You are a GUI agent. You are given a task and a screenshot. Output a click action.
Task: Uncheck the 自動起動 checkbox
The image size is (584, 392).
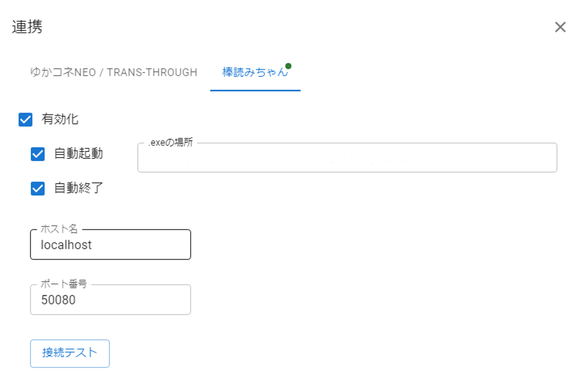[38, 154]
